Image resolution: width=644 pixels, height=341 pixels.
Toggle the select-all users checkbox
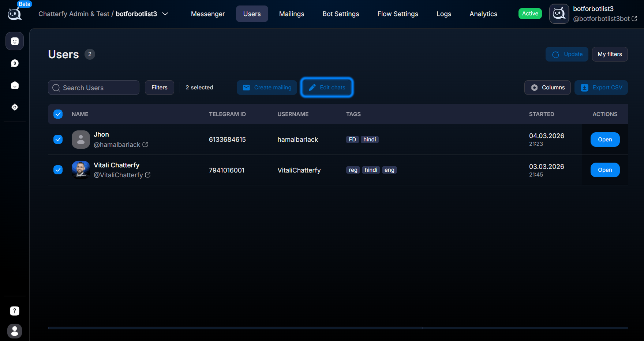point(58,114)
